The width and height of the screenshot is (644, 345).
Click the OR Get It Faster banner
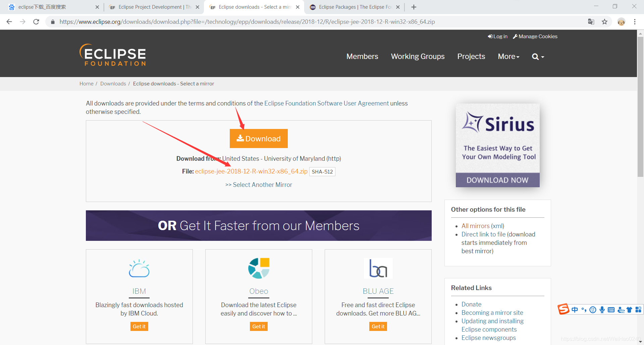[x=259, y=226]
